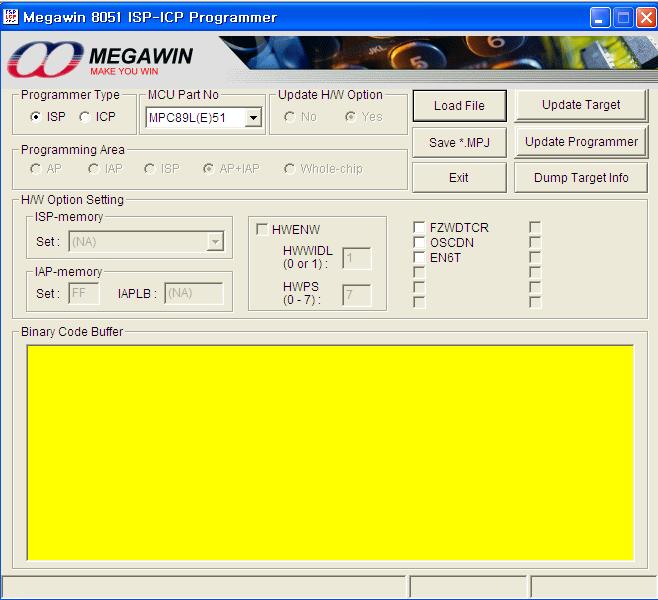658x600 pixels.
Task: Toggle the FZWDTCR checkbox
Action: [x=420, y=228]
